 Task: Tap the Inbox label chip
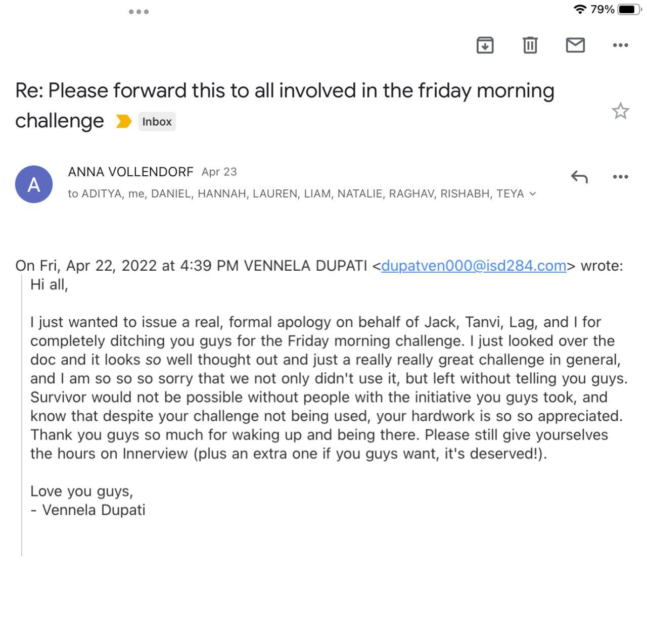point(157,122)
